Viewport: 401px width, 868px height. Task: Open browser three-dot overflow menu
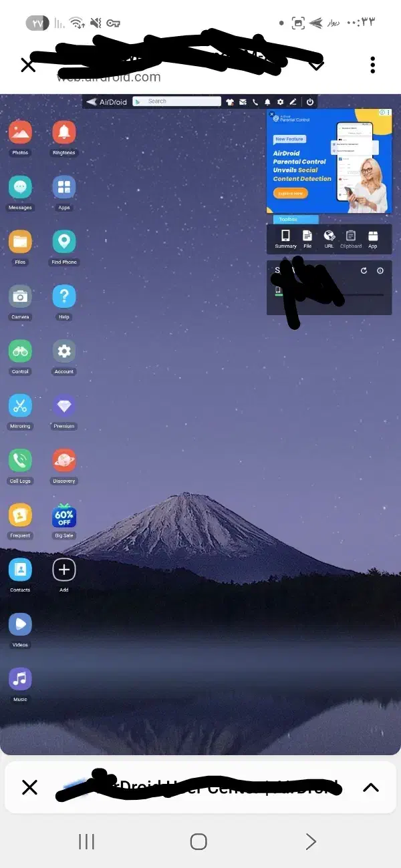[372, 65]
